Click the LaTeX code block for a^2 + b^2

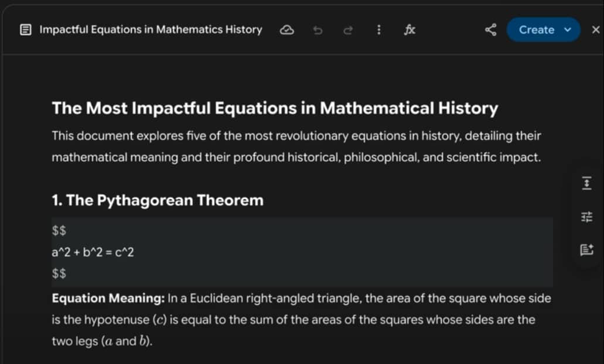[93, 252]
